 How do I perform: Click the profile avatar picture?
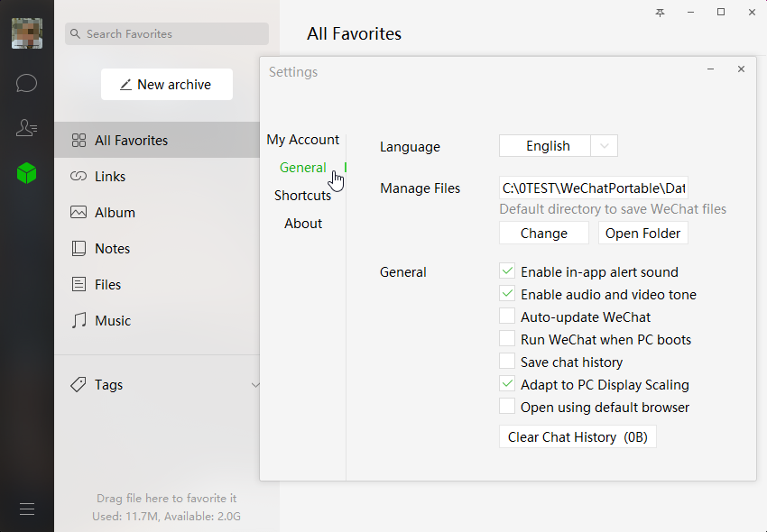click(27, 33)
